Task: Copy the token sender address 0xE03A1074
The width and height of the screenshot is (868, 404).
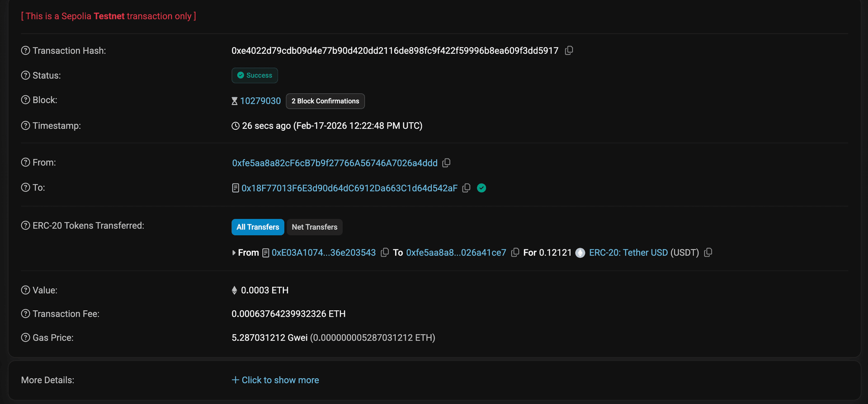Action: [x=385, y=252]
